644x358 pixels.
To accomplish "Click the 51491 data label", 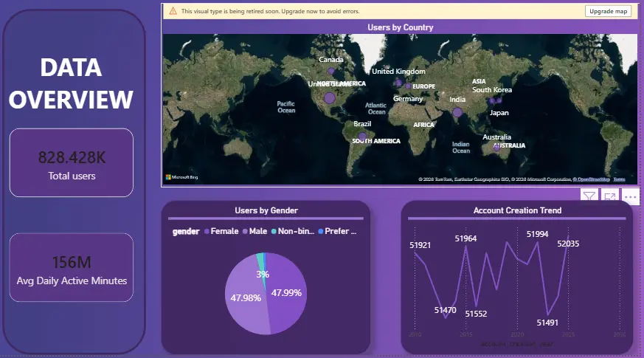I will 547,323.
